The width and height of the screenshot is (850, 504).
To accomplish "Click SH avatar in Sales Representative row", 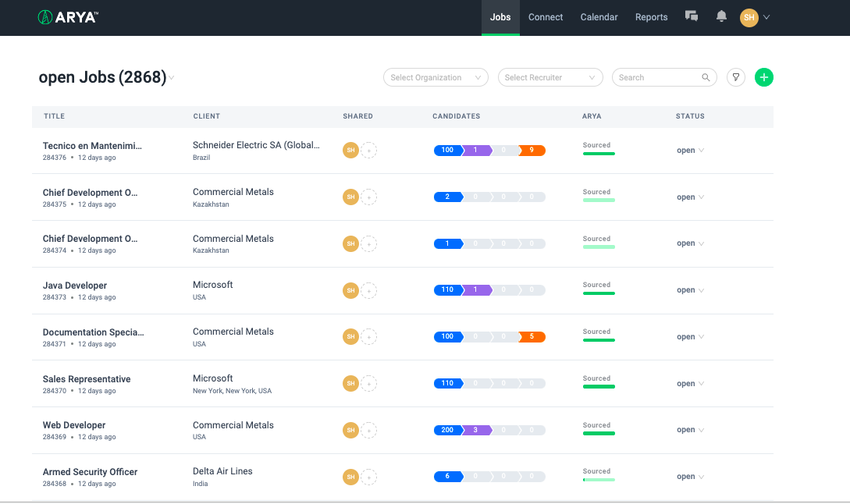I will [350, 383].
